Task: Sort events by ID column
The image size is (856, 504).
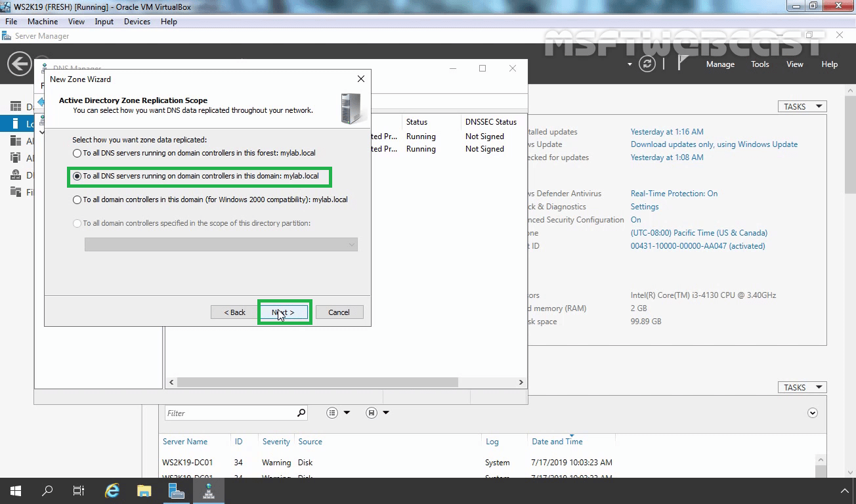Action: [238, 442]
